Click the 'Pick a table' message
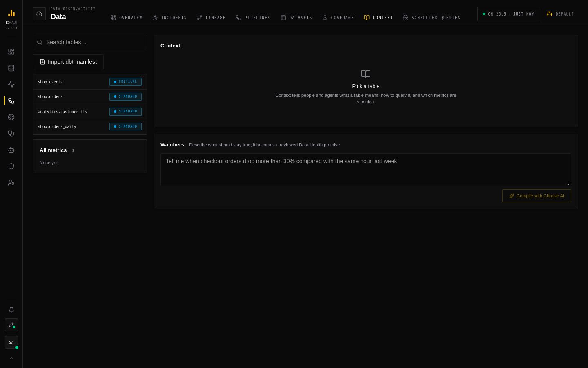The width and height of the screenshot is (588, 368). click(x=366, y=86)
